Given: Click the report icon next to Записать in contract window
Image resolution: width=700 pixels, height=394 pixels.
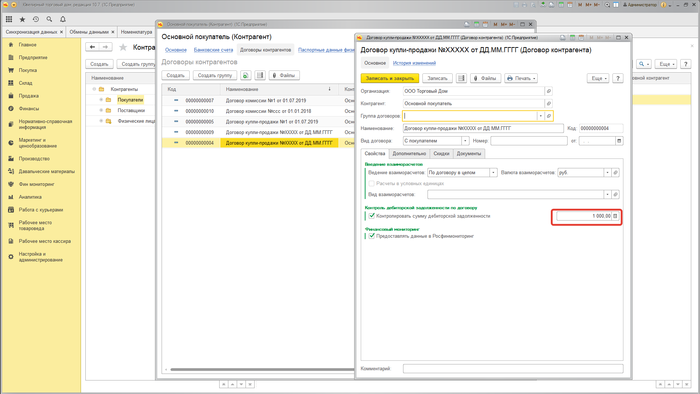Looking at the screenshot, I should [461, 78].
